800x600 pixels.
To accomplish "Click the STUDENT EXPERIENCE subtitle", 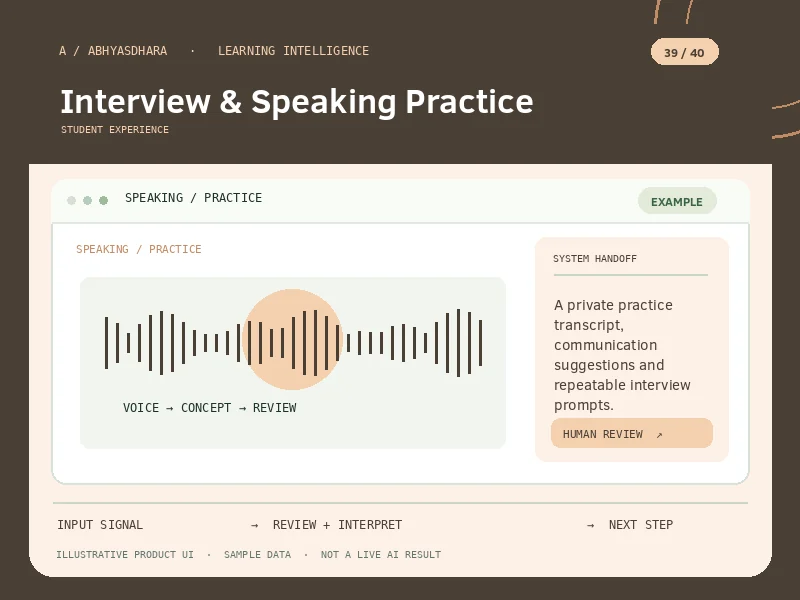I will pos(115,130).
